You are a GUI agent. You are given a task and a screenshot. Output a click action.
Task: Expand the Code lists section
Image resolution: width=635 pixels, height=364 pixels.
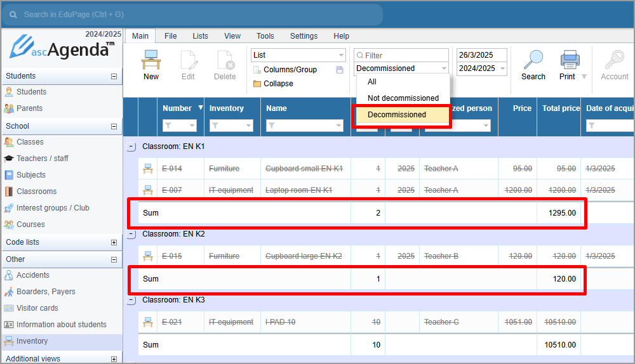[x=114, y=242]
